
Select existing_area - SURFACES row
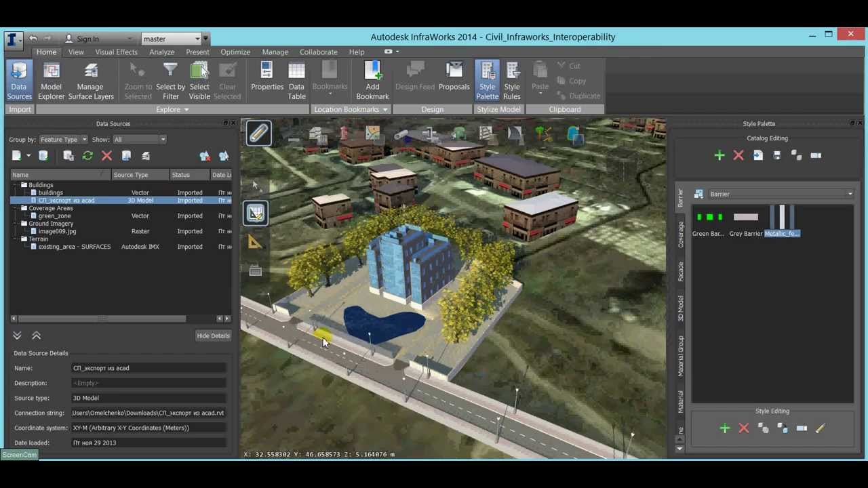pos(121,247)
